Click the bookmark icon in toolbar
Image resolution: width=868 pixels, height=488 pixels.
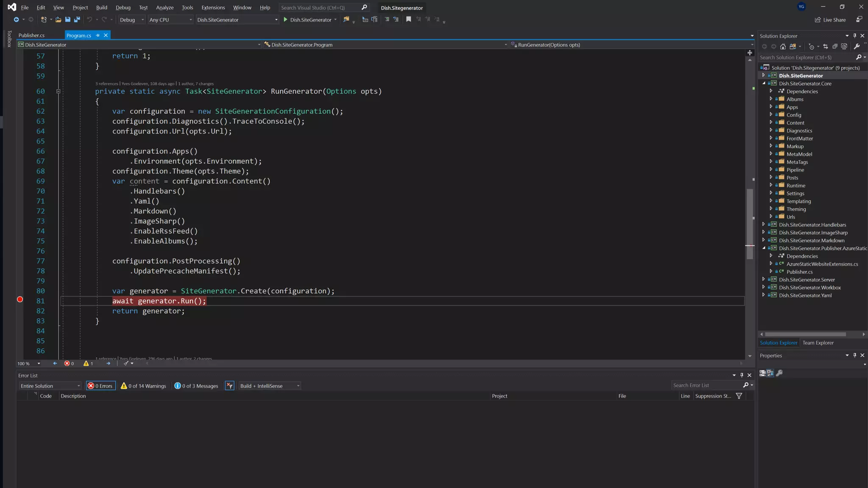409,19
